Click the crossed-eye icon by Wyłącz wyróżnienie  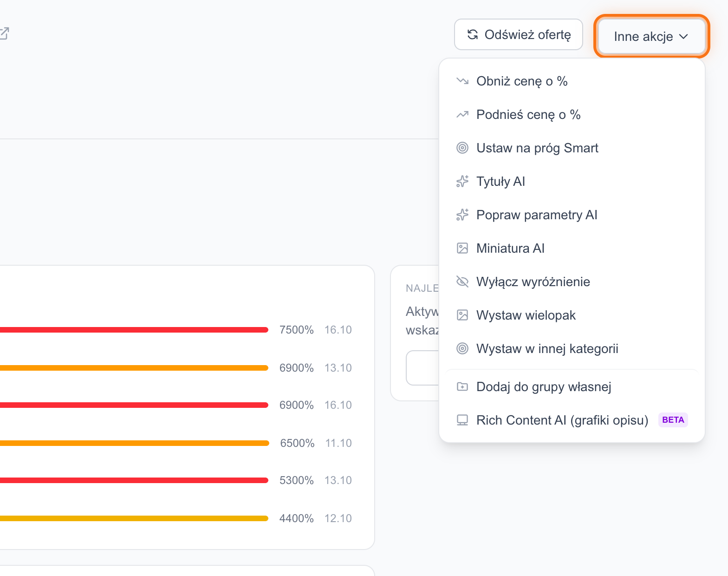coord(462,282)
